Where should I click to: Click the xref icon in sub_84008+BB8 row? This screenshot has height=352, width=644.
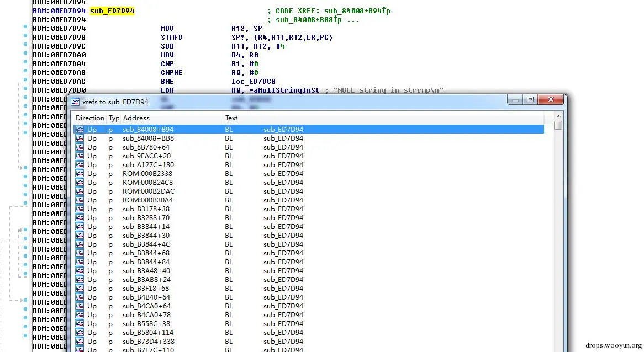[x=80, y=138]
